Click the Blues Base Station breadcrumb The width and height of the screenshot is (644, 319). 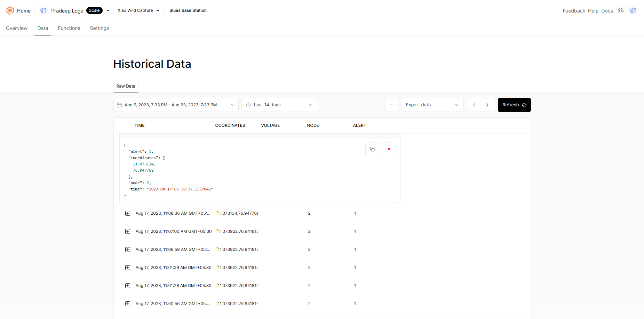click(188, 10)
